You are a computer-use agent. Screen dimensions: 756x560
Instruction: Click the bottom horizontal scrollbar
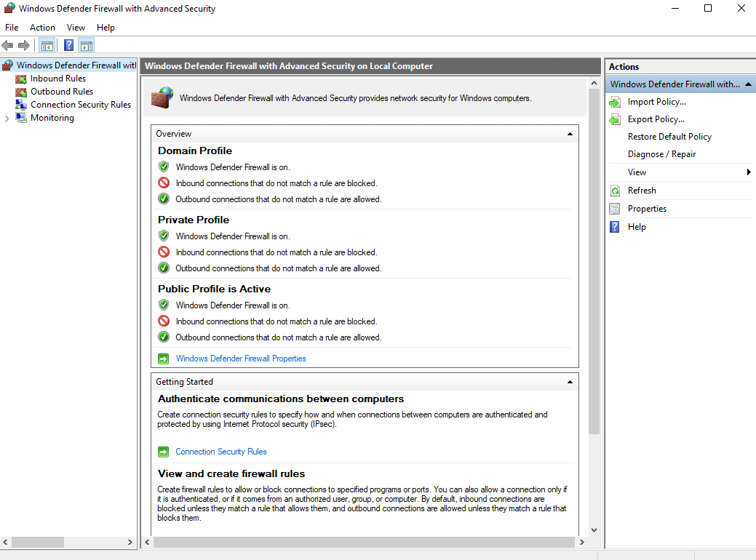click(364, 542)
